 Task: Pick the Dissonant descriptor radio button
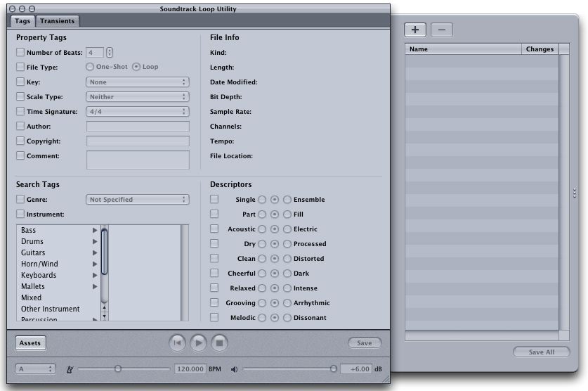click(287, 318)
